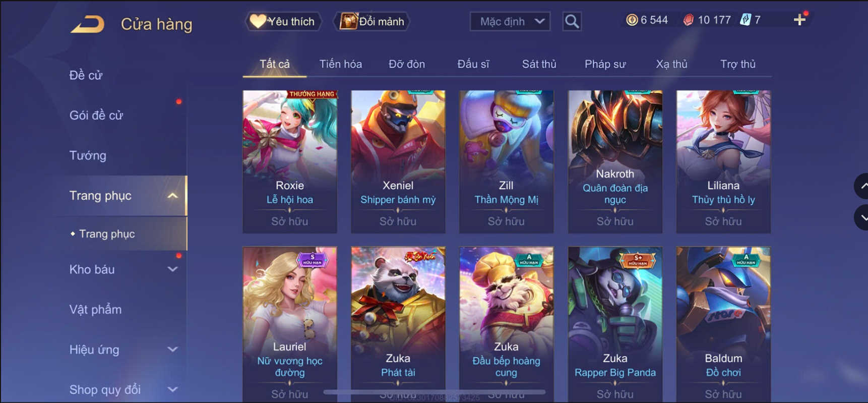Screen dimensions: 868x403
Task: Click the upward arrow on the right edge
Action: [x=862, y=186]
